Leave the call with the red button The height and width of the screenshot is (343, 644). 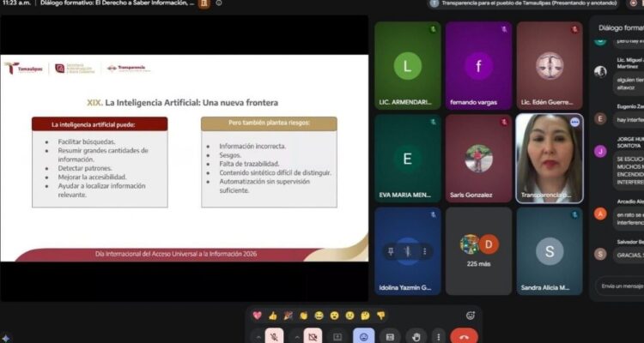(x=464, y=336)
